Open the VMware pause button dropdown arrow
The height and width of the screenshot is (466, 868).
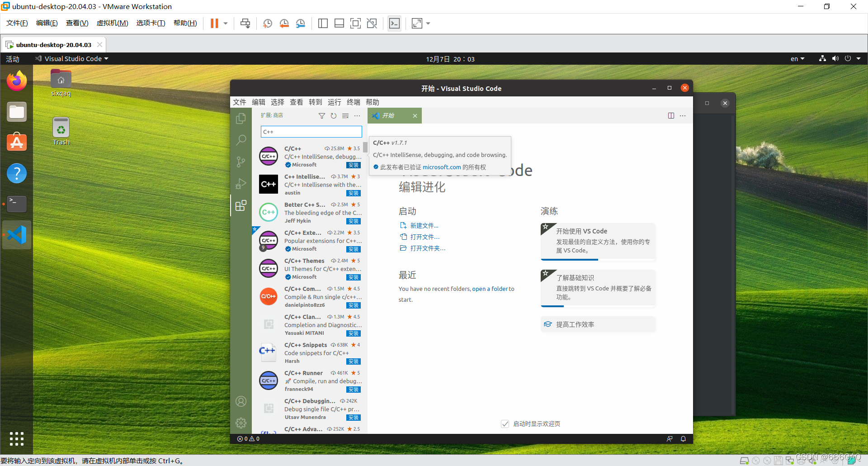(x=226, y=24)
